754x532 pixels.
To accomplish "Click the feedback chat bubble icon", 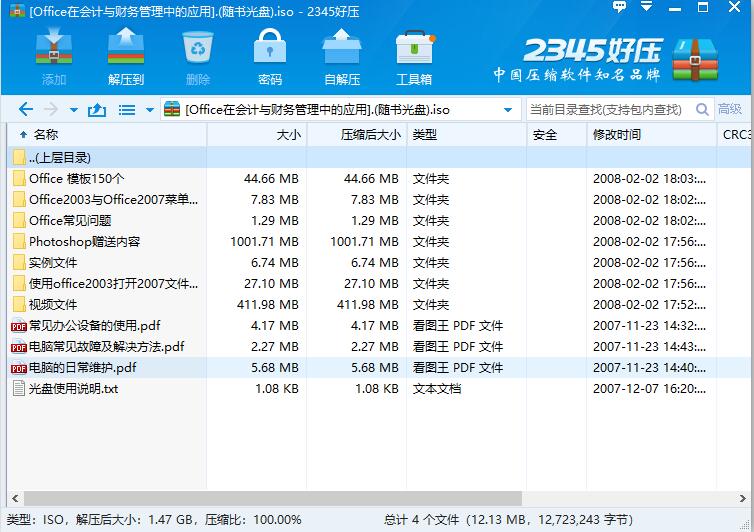I will tap(619, 7).
